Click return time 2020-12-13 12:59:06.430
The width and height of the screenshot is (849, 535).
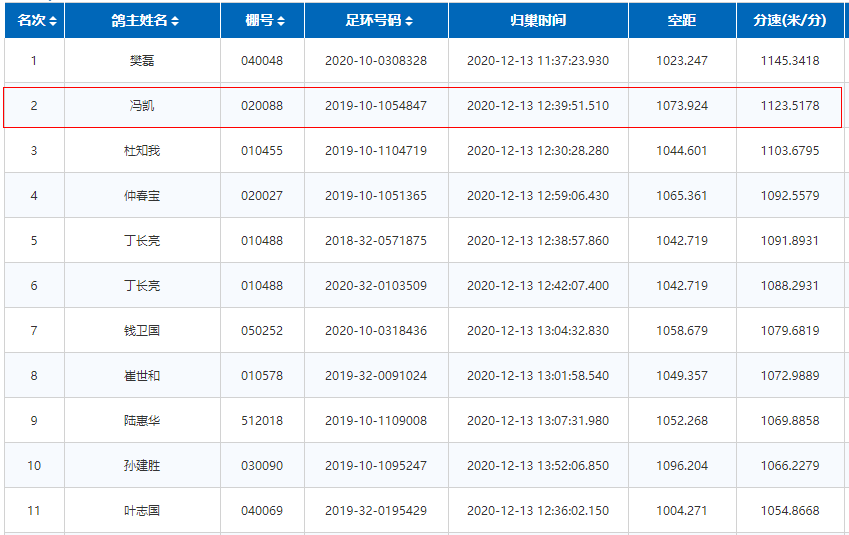[538, 195]
